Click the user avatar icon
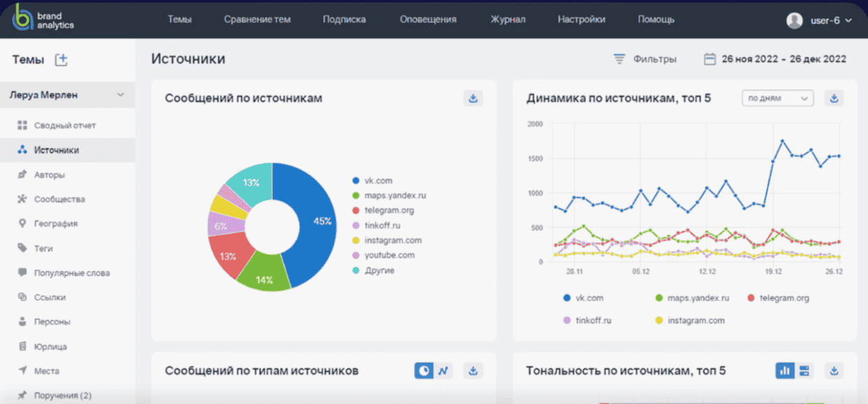The width and height of the screenshot is (868, 404). [794, 20]
